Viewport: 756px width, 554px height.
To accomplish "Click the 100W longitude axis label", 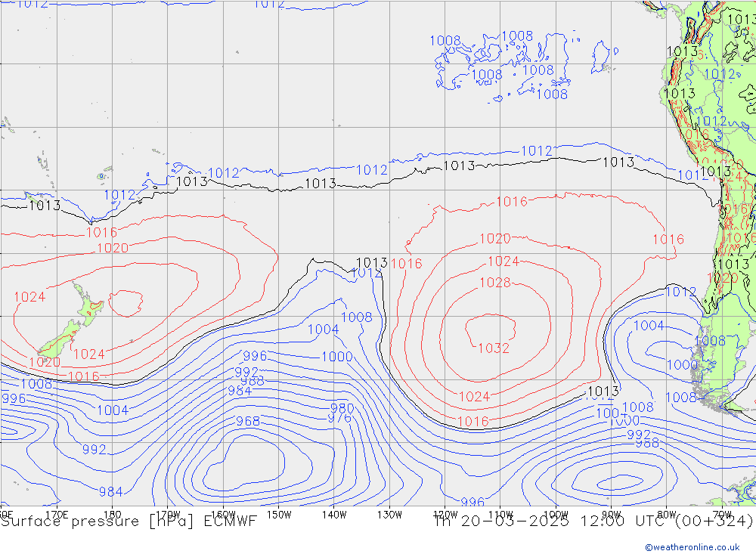I will click(556, 515).
